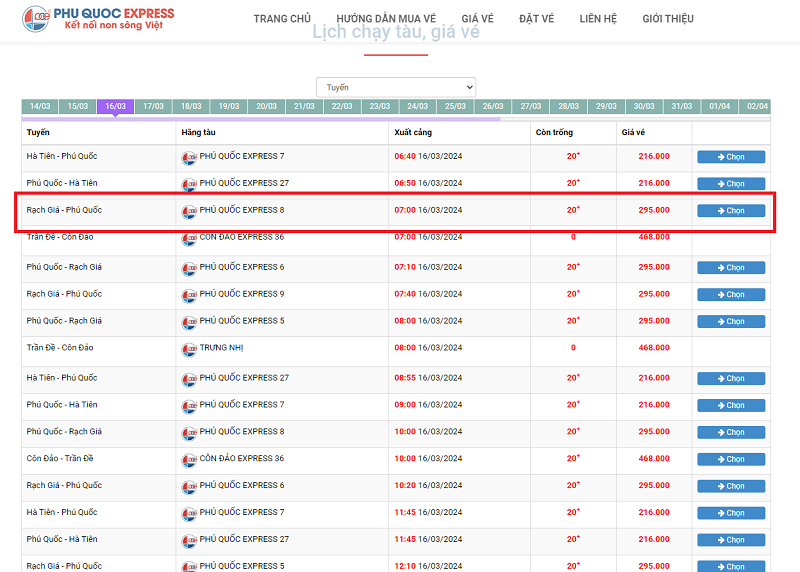The height and width of the screenshot is (572, 800).
Task: Click the Giá vé column header
Action: (633, 132)
